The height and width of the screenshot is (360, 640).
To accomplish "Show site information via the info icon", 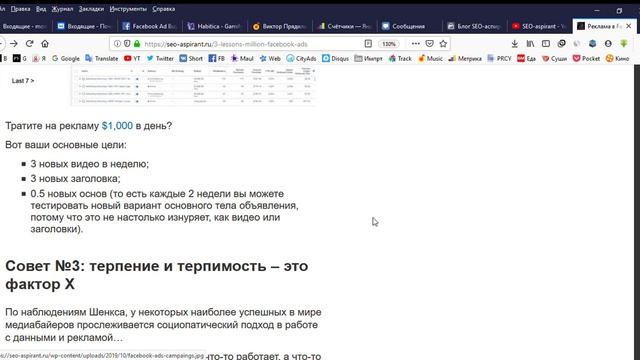I will pyautogui.click(x=117, y=44).
